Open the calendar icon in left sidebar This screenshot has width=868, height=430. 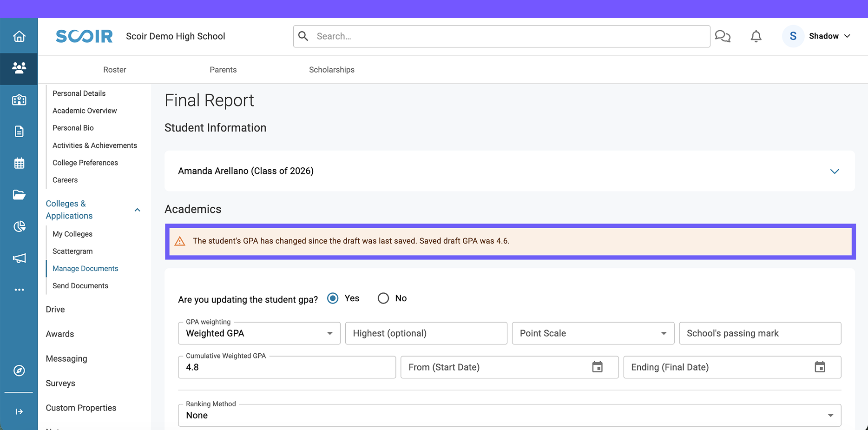point(19,163)
